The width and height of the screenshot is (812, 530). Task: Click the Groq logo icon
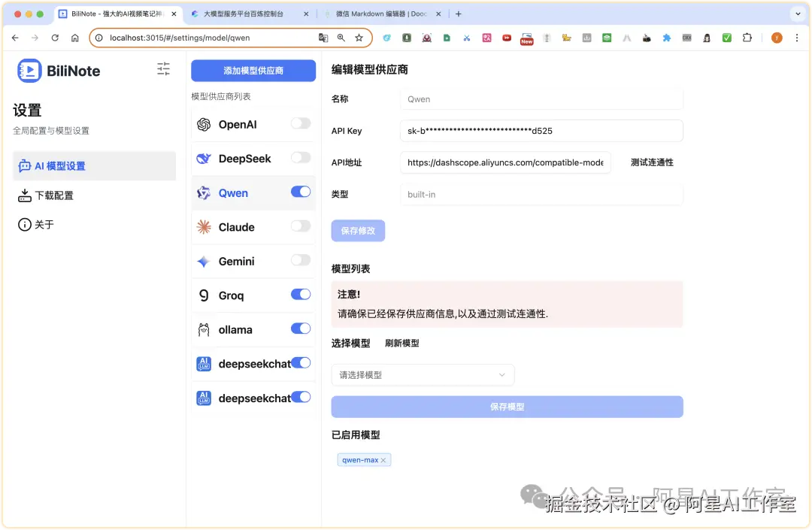pos(204,295)
